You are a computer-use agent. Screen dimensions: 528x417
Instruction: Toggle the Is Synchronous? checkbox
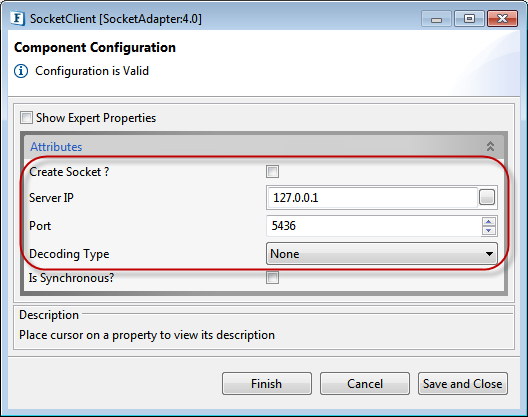(272, 278)
